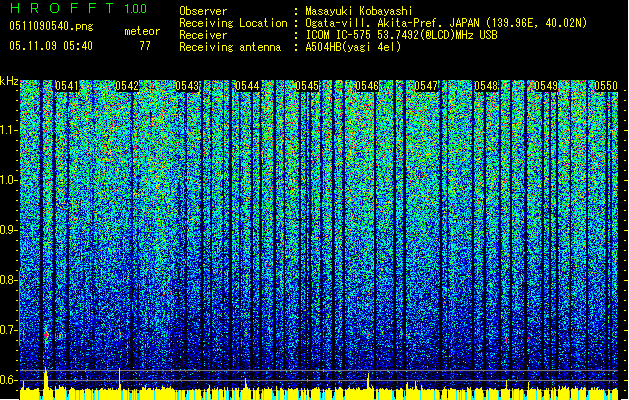The height and width of the screenshot is (400, 629).
Task: Click the 0542 time marker label
Action: [x=127, y=86]
